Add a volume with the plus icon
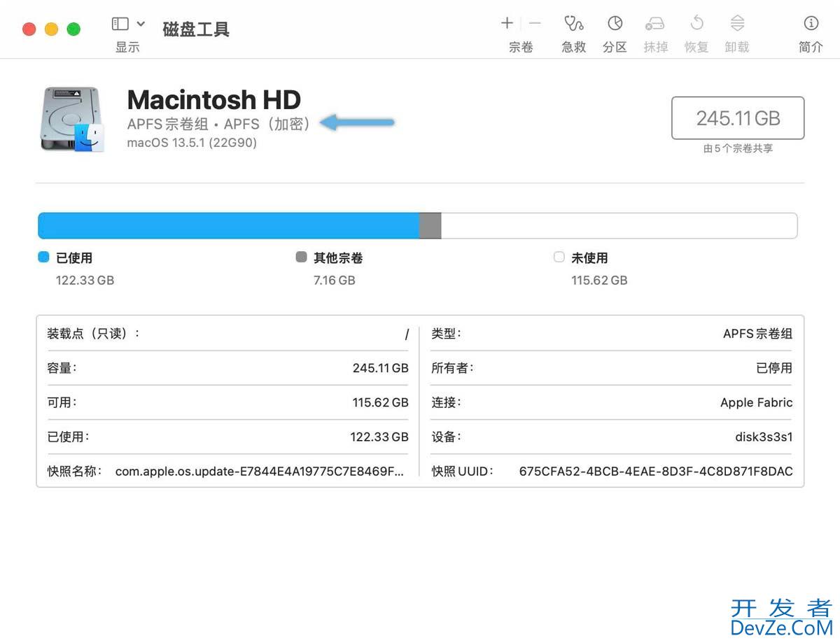The image size is (840, 643). (x=507, y=23)
